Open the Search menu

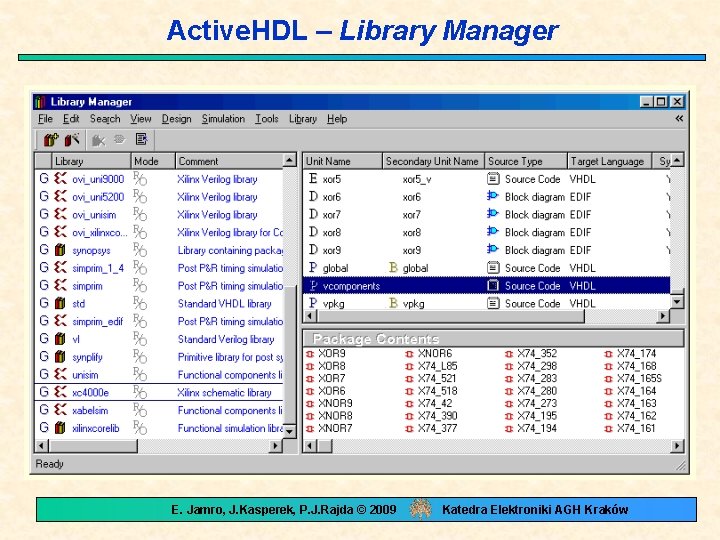click(105, 119)
